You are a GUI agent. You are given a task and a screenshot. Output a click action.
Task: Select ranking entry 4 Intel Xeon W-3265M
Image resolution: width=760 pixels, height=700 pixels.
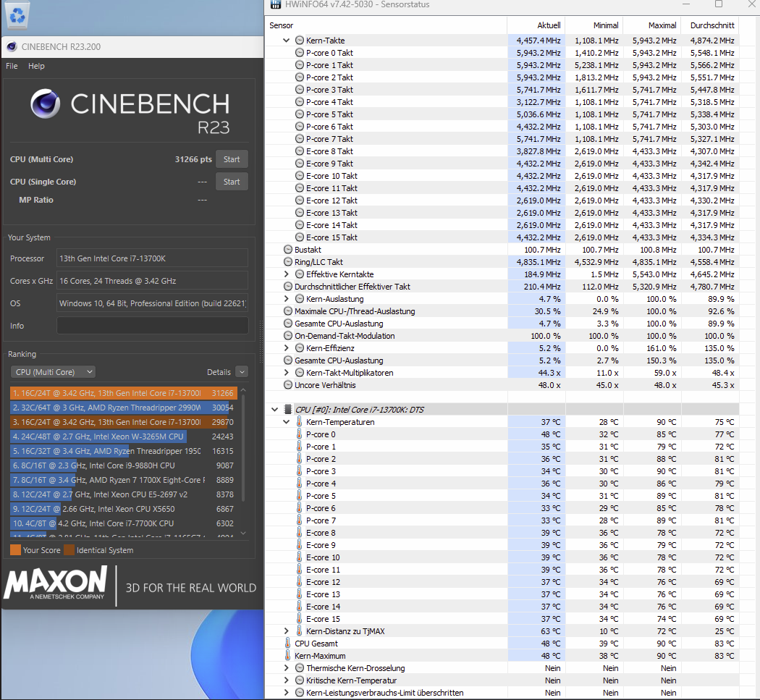click(124, 437)
